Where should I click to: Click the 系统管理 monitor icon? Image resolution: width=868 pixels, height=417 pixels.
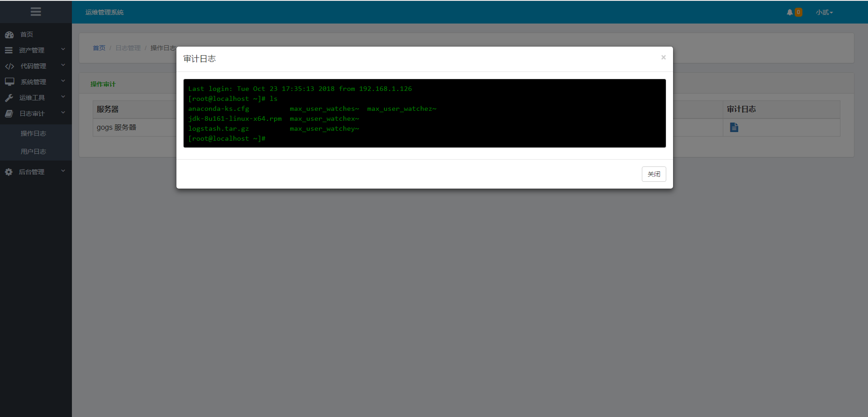(9, 82)
